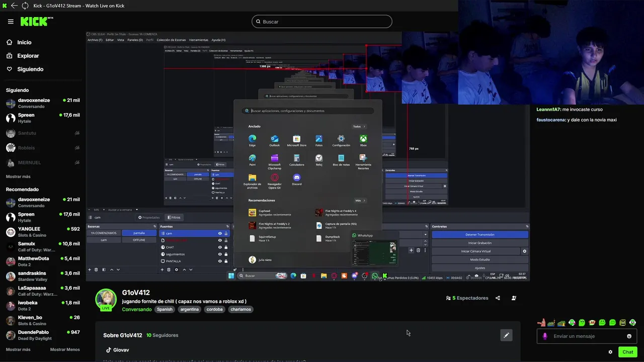Click the share stream icon
The width and height of the screenshot is (644, 362).
[x=498, y=298]
